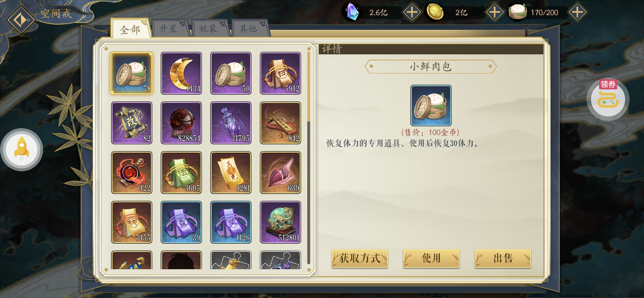Select the pink seashell item 639
This screenshot has height=298, width=644.
pyautogui.click(x=280, y=173)
